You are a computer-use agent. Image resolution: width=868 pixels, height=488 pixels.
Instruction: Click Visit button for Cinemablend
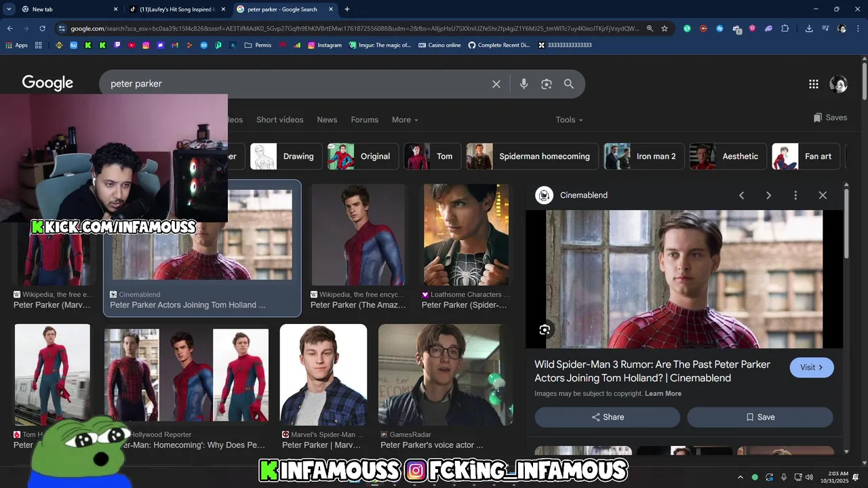[812, 367]
